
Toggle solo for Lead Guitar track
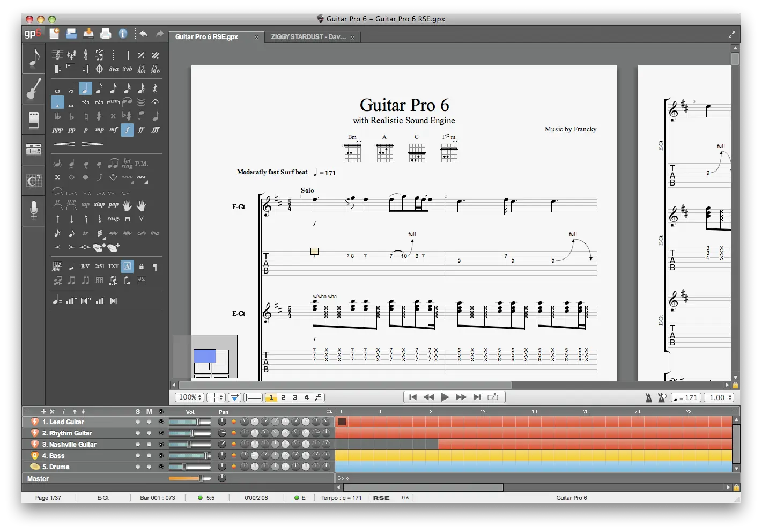(x=138, y=422)
